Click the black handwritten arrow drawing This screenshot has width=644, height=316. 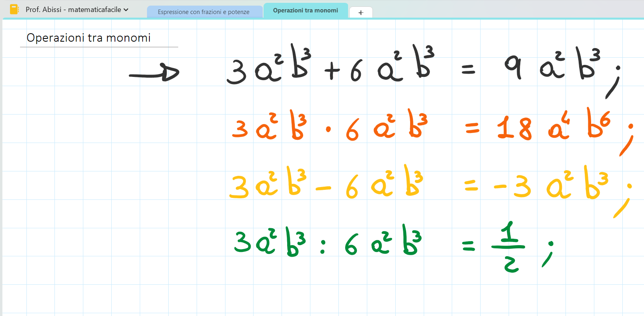[x=154, y=73]
